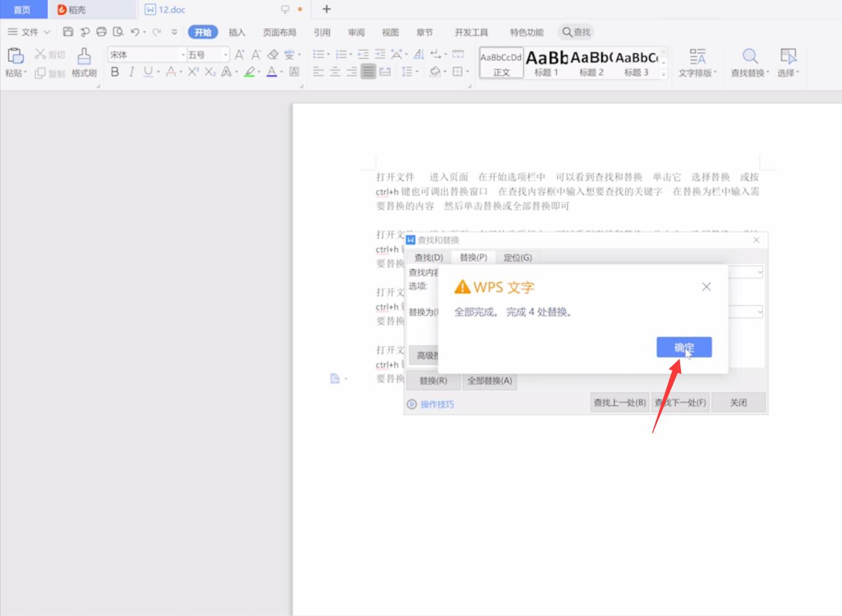Click the 查找上一处(B) button
Screen dimensions: 842x616
coord(620,402)
